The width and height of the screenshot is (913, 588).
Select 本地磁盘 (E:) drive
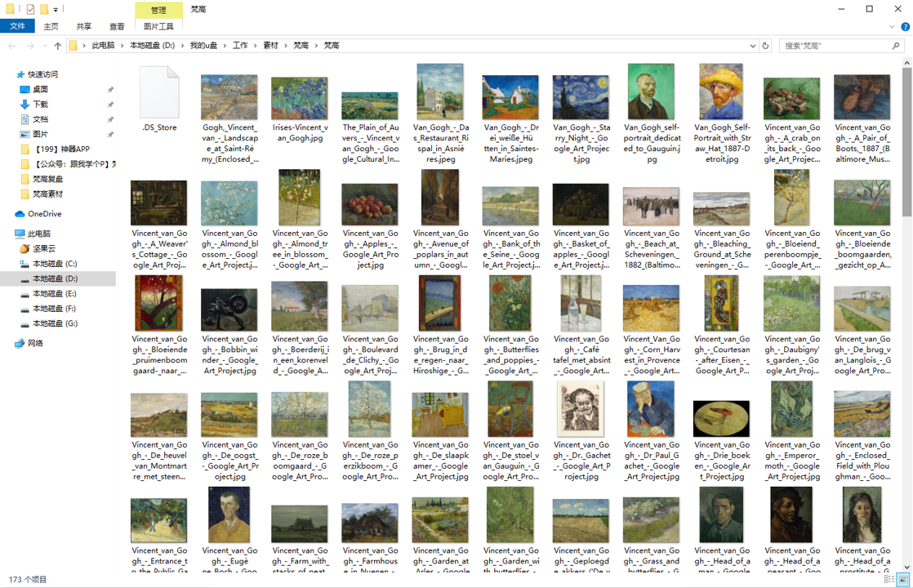click(49, 293)
